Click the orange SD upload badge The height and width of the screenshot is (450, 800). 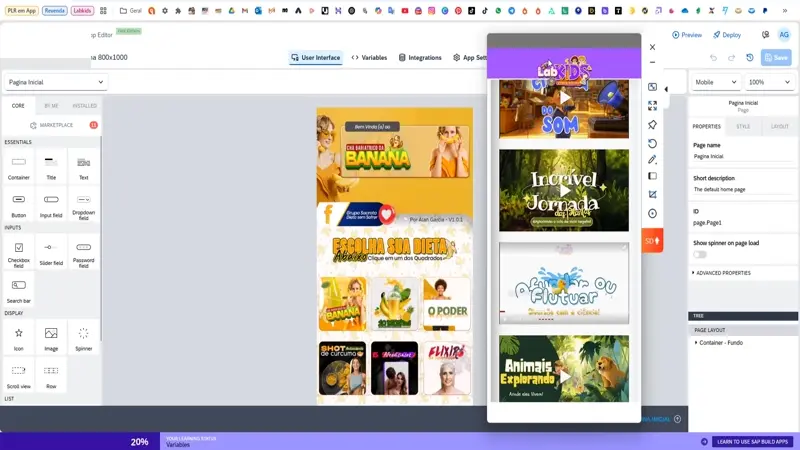653,240
